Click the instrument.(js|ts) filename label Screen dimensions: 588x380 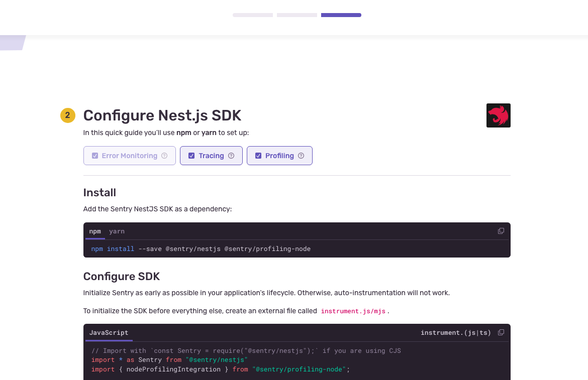coord(456,332)
